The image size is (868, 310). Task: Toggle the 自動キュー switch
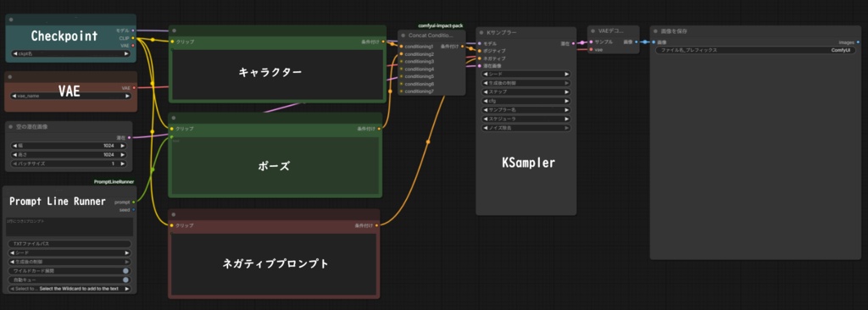coord(126,280)
